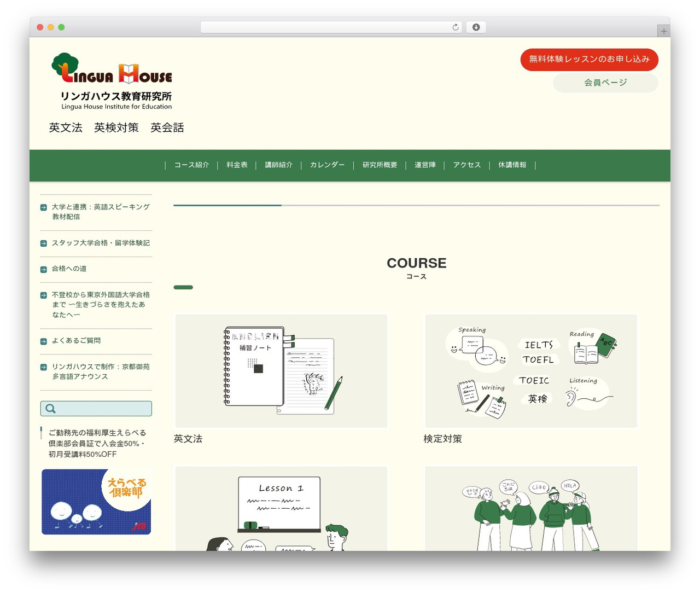Select 講師紹介 in navigation bar

coord(279,165)
